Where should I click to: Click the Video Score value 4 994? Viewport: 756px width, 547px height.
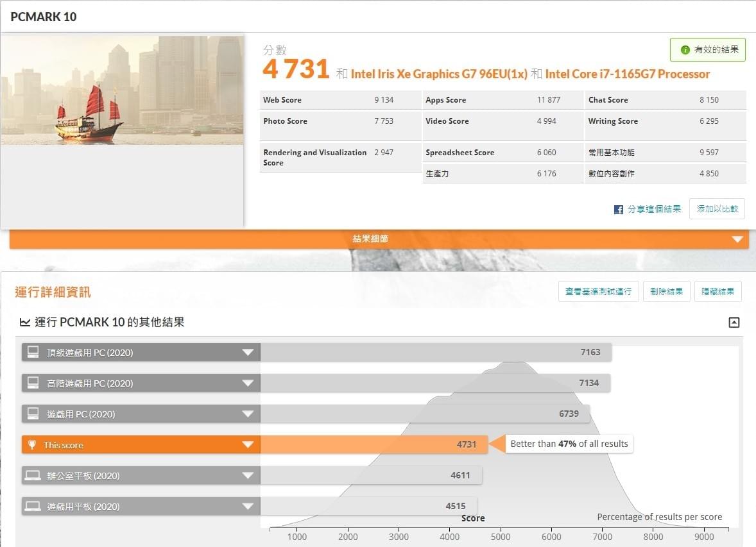pos(546,121)
